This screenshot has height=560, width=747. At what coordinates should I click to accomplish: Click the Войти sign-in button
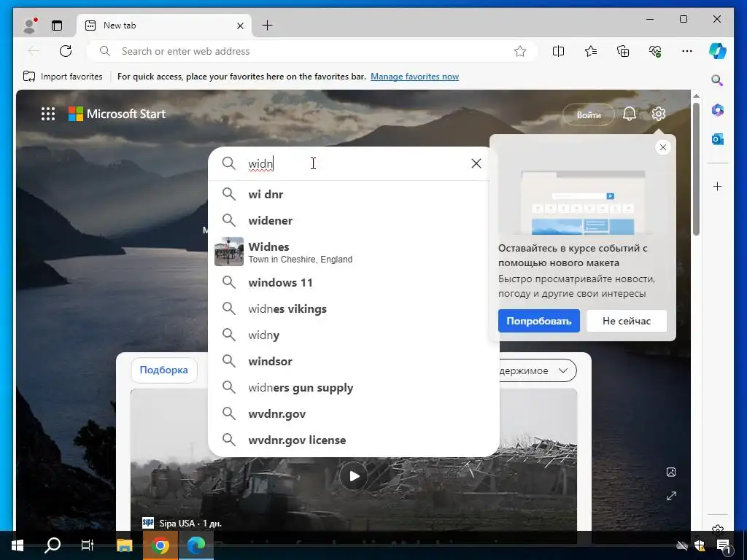point(589,114)
